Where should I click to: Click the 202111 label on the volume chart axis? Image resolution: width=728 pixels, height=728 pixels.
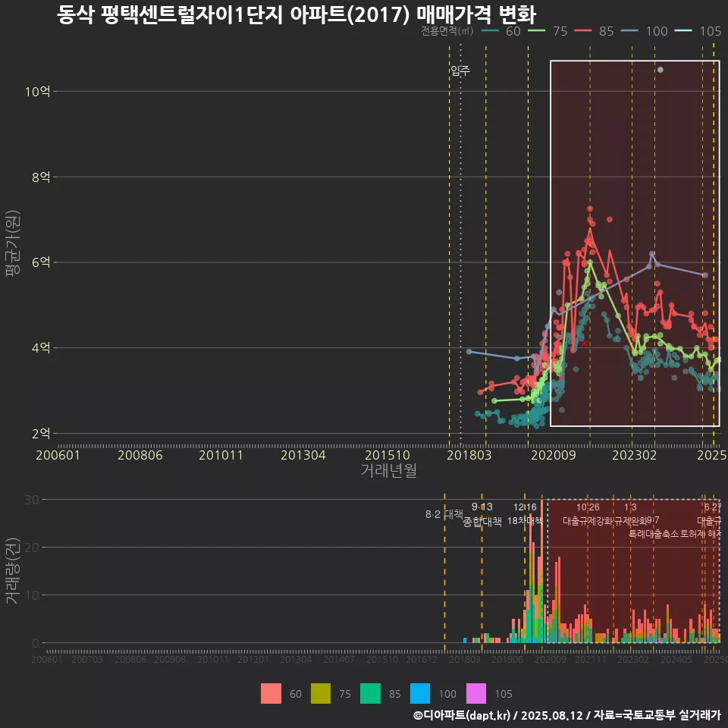tap(590, 659)
